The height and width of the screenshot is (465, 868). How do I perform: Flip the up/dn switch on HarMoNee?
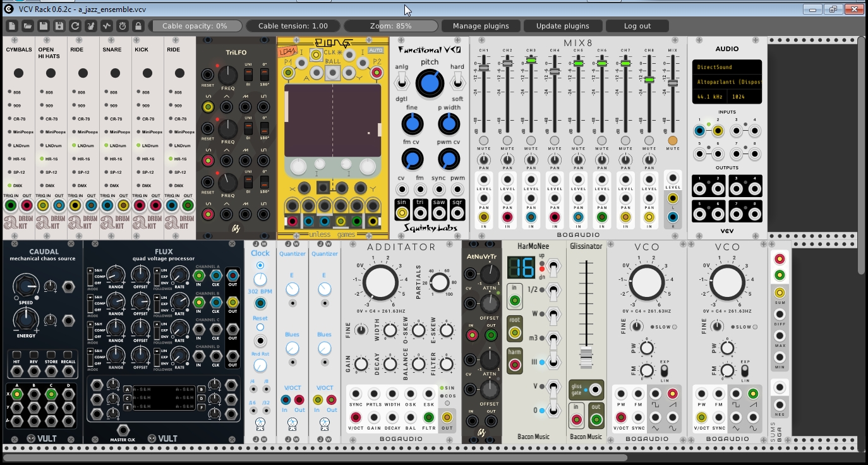click(553, 267)
